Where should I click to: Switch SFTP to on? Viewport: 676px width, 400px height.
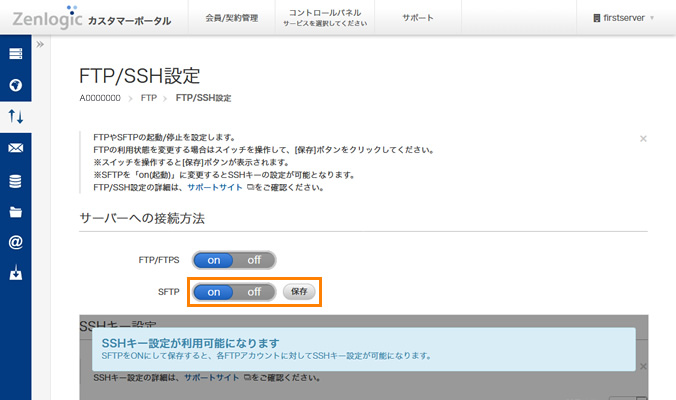[213, 292]
